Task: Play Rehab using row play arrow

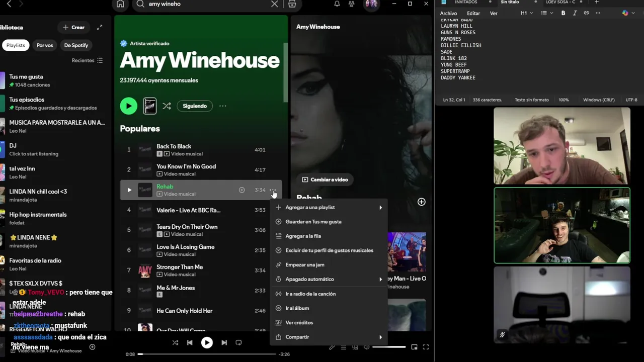Action: tap(129, 190)
